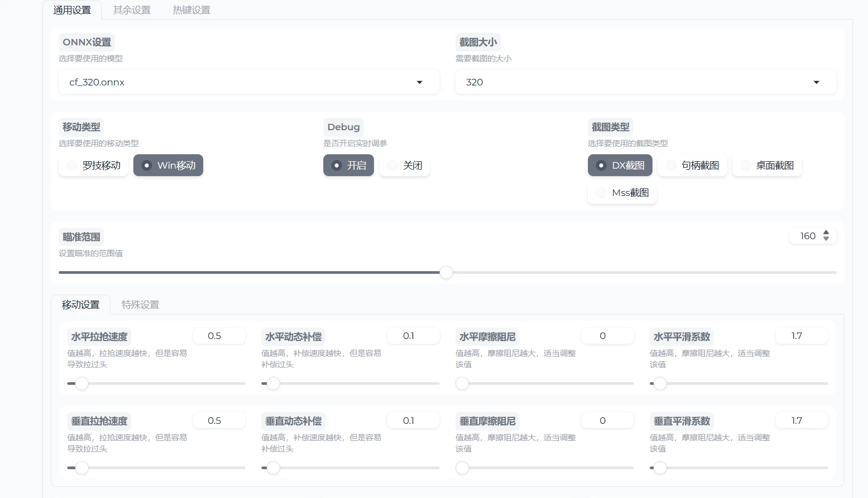The image size is (868, 498).
Task: Edit the 垂直动态补偿 value field
Action: [413, 420]
